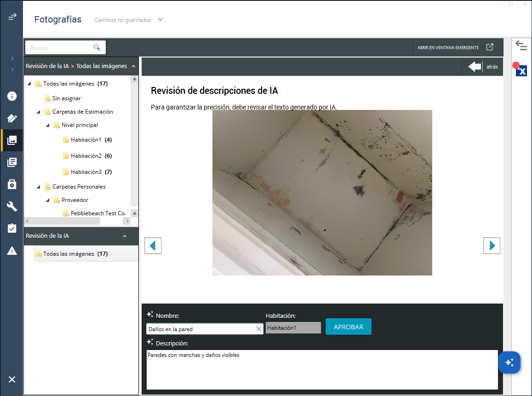The height and width of the screenshot is (396, 532).
Task: Open the clipboard timer sidebar icon
Action: [x=12, y=184]
